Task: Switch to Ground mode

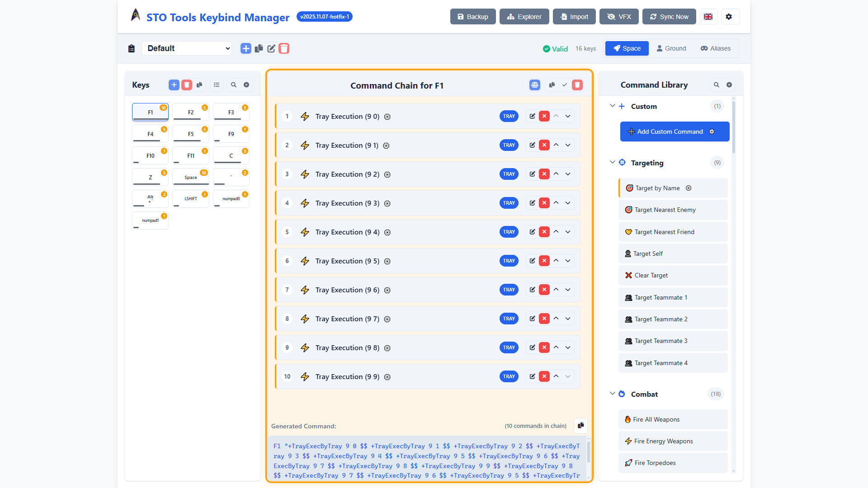Action: coord(671,48)
